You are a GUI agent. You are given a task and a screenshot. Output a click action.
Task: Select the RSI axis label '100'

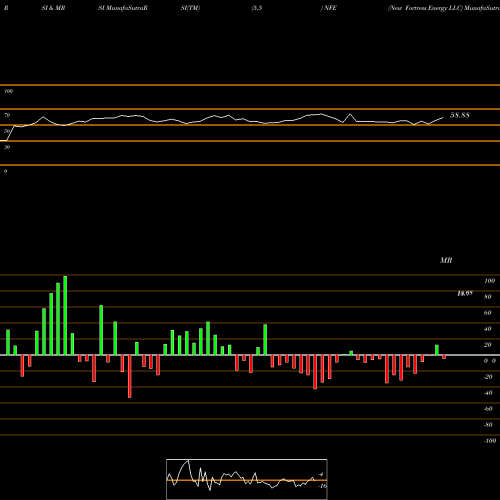click(x=9, y=91)
